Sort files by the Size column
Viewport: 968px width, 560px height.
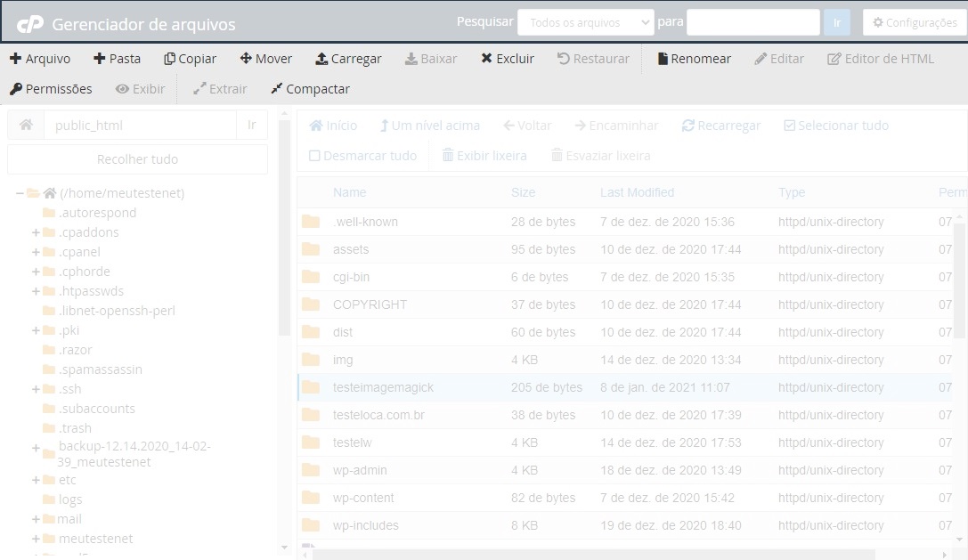click(523, 192)
